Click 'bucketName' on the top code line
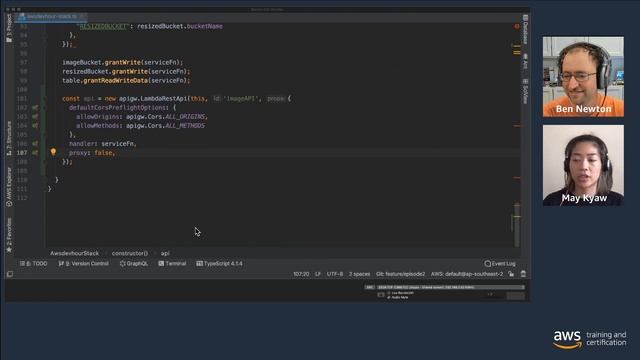 (x=204, y=26)
